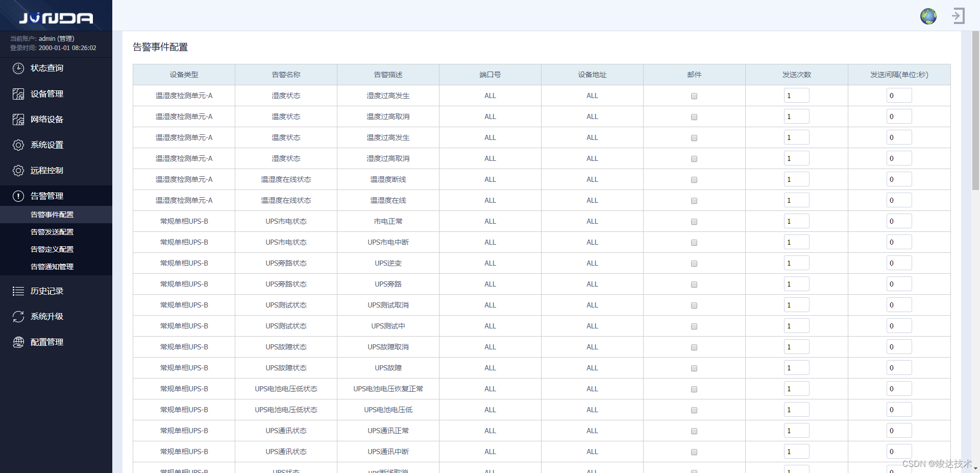Open 历史记录 using its list icon
The width and height of the screenshot is (980, 473).
click(x=18, y=291)
